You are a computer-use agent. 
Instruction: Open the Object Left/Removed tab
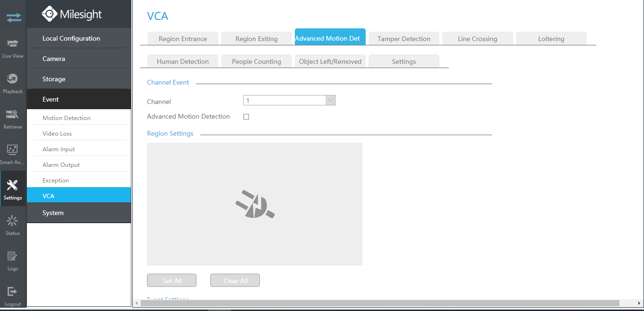330,61
